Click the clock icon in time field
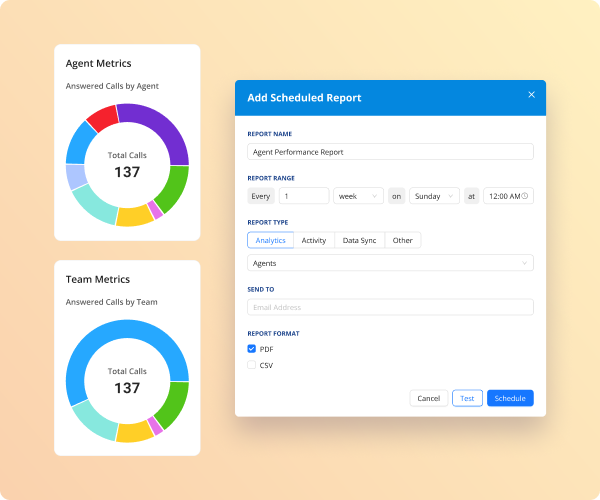Screen dimensions: 600x500 click(525, 196)
